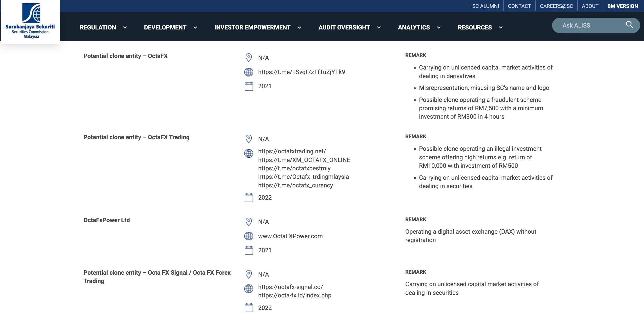Viewport: 644px width, 313px height.
Task: Click the www.OctaFXPower.com URL
Action: click(x=290, y=236)
